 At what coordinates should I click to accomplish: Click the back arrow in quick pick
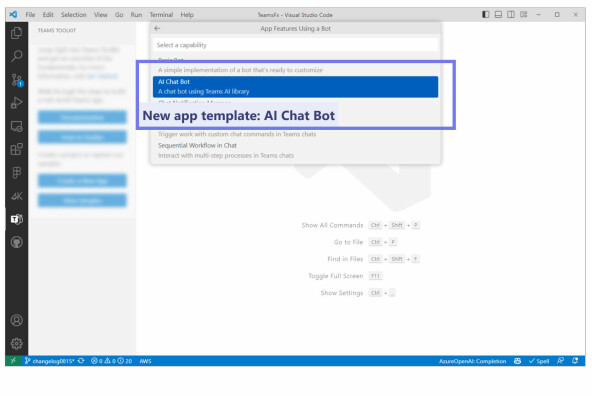click(x=157, y=28)
